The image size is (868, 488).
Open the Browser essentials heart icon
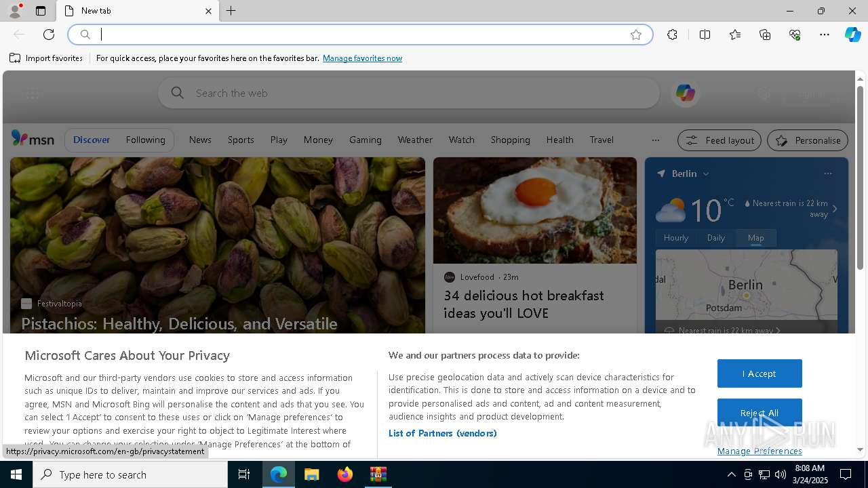(795, 35)
